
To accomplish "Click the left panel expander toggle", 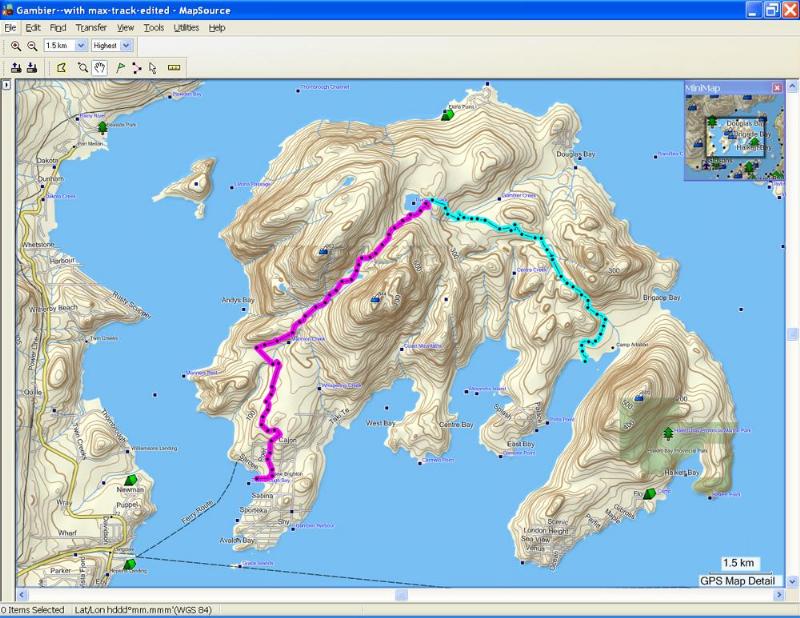I will 6,85.
